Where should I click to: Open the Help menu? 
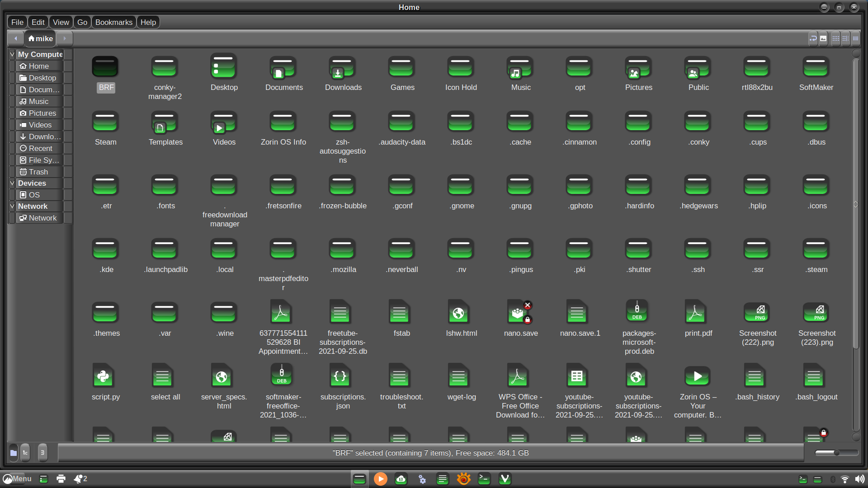(x=148, y=22)
